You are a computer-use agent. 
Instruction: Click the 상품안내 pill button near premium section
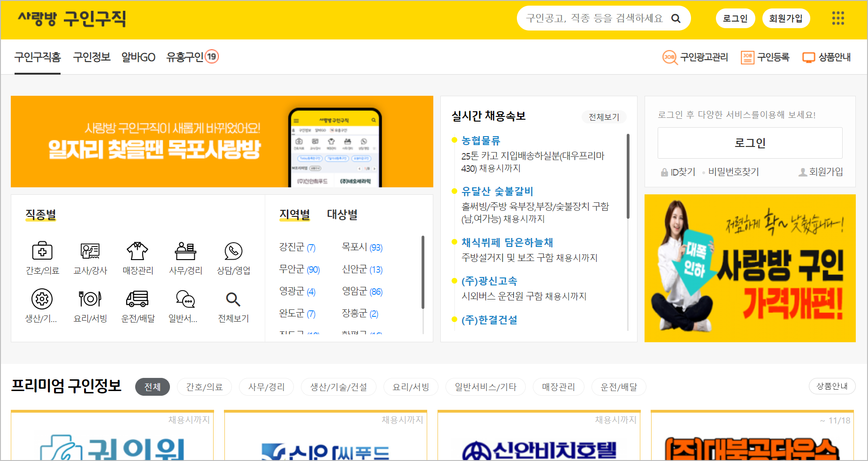pyautogui.click(x=832, y=386)
